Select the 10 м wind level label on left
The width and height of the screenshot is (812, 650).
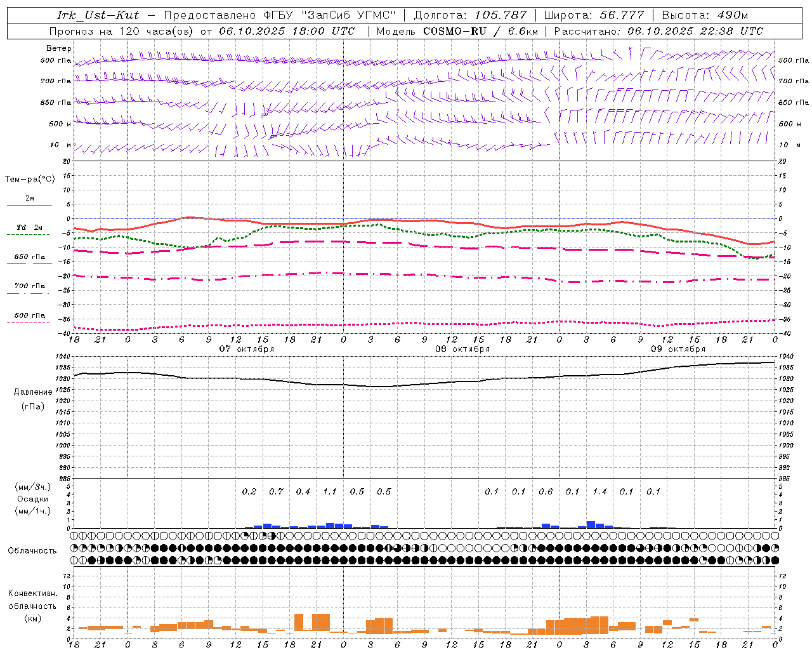pos(60,145)
